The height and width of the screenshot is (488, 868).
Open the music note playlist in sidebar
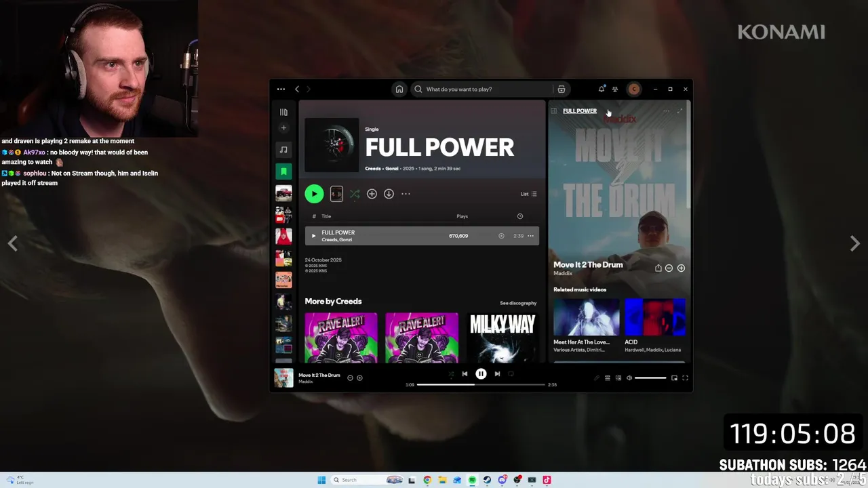click(283, 150)
